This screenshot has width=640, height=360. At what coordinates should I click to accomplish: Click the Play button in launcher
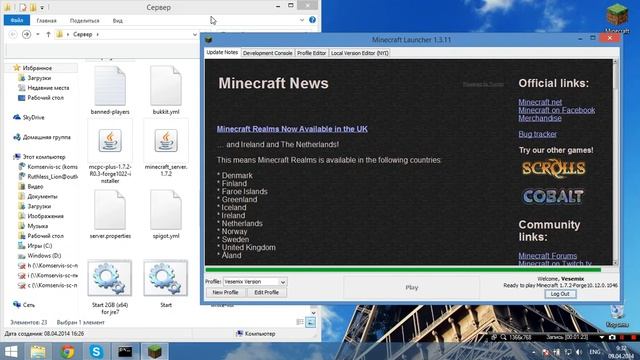(x=411, y=287)
